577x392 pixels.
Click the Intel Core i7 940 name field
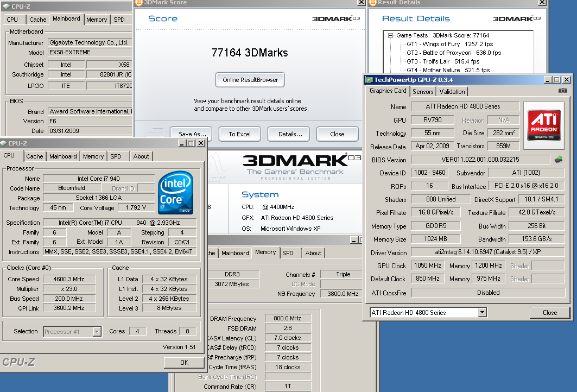coord(99,179)
